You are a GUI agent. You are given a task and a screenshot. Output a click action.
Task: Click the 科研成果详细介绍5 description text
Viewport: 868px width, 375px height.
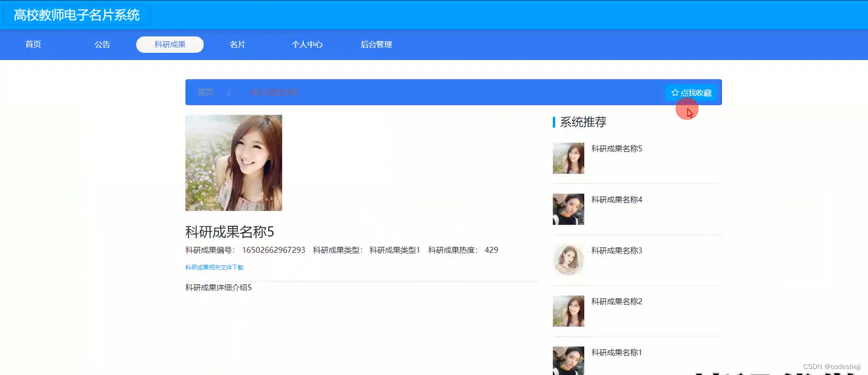[218, 288]
